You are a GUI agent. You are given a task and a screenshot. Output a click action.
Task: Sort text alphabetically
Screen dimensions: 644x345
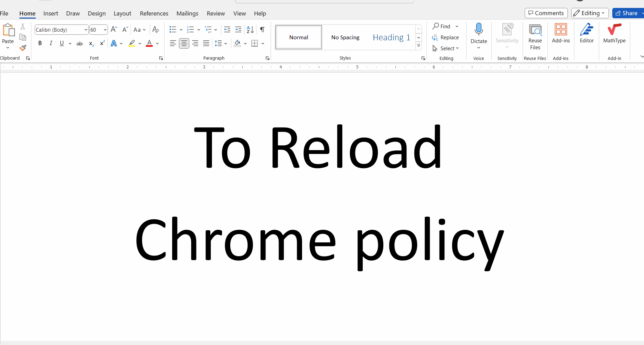pos(250,30)
